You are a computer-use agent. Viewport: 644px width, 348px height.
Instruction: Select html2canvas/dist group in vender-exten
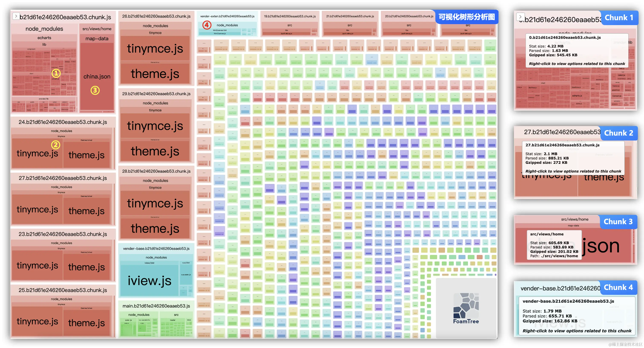point(220,30)
